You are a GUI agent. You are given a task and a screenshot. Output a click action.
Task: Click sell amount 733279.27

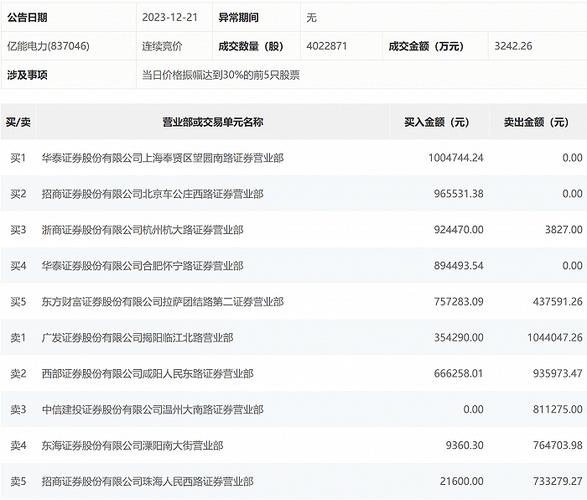tap(558, 481)
